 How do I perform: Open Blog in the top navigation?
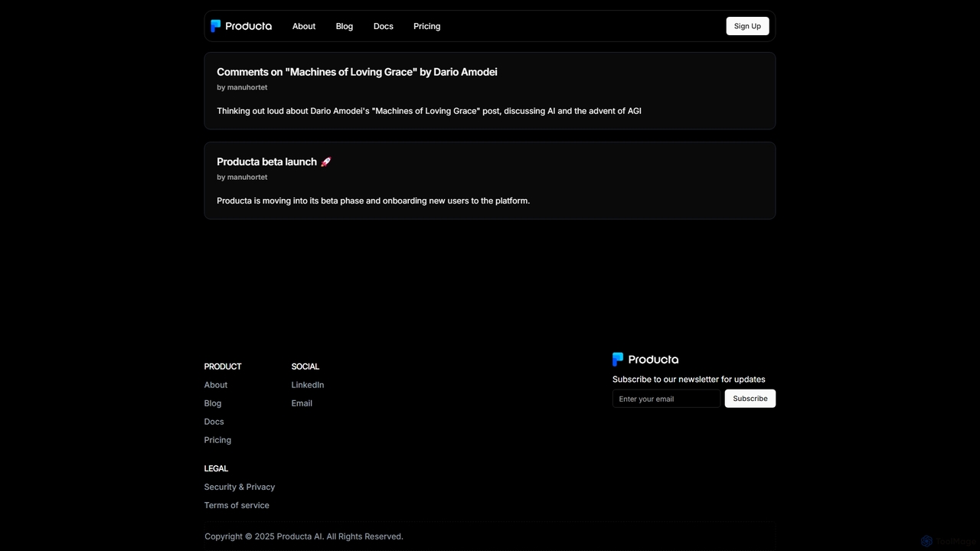pos(345,26)
